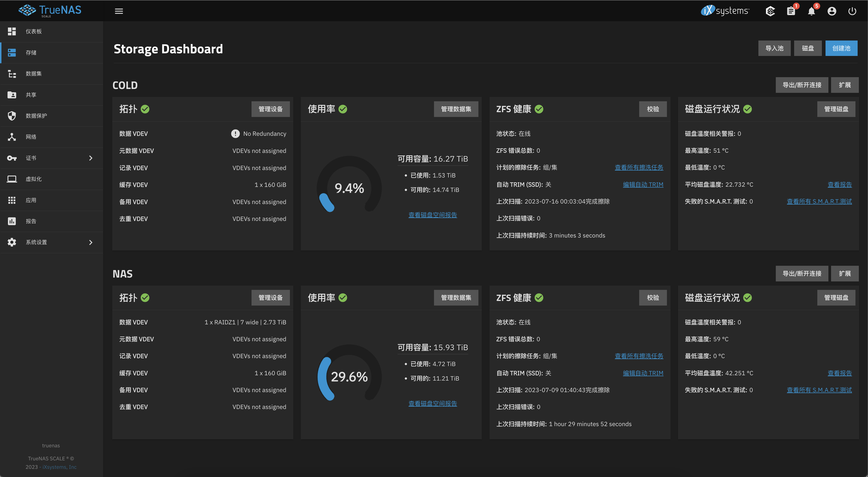
Task: Open COLD 编辑自动 TRIM link
Action: [643, 184]
